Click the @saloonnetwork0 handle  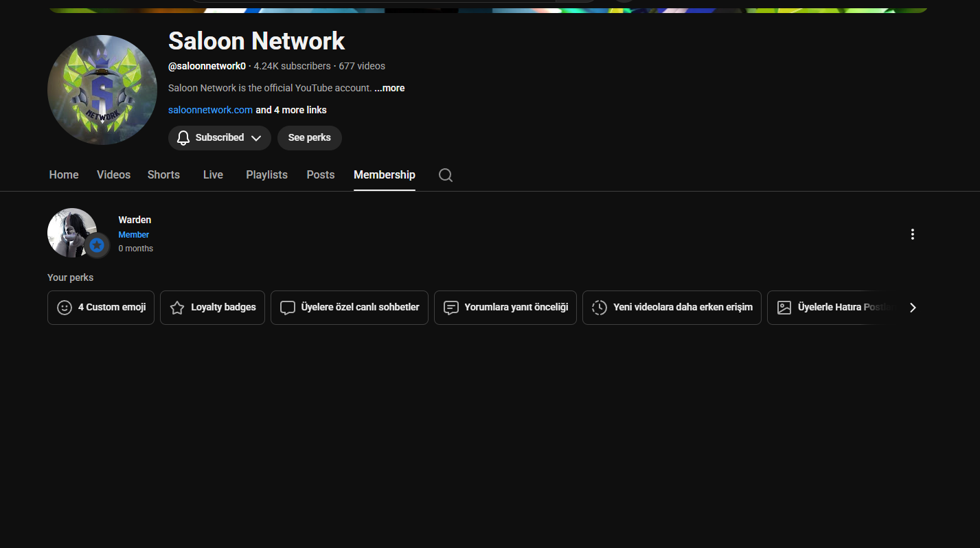pos(207,66)
